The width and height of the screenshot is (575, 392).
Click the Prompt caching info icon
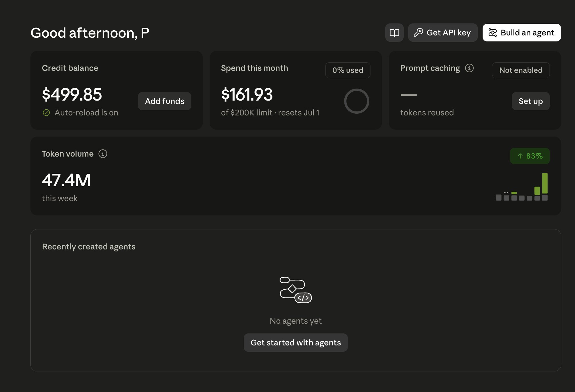click(469, 68)
